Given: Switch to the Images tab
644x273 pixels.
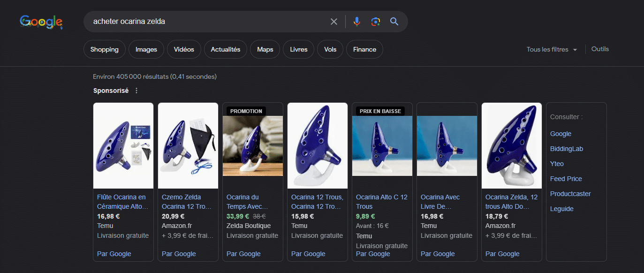Looking at the screenshot, I should tap(146, 49).
